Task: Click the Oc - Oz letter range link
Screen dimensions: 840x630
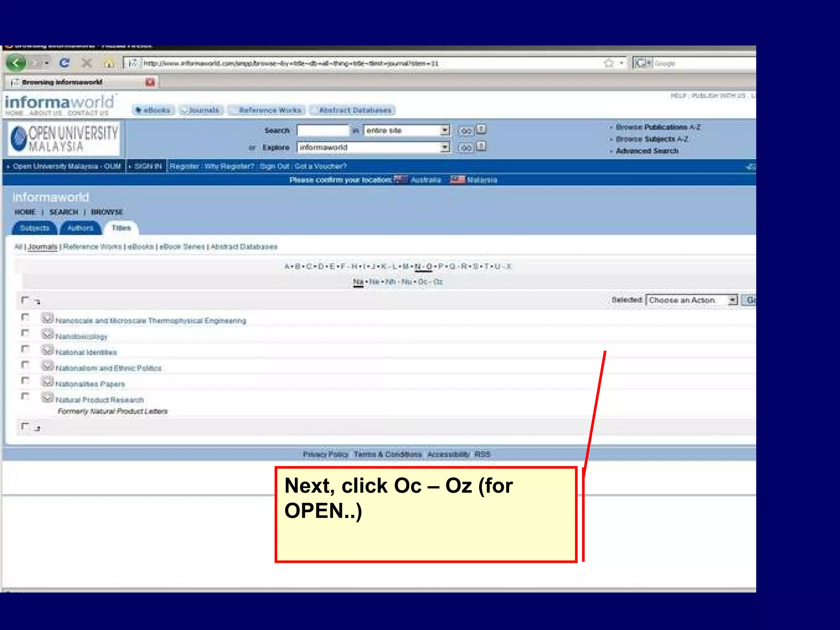Action: [x=430, y=282]
